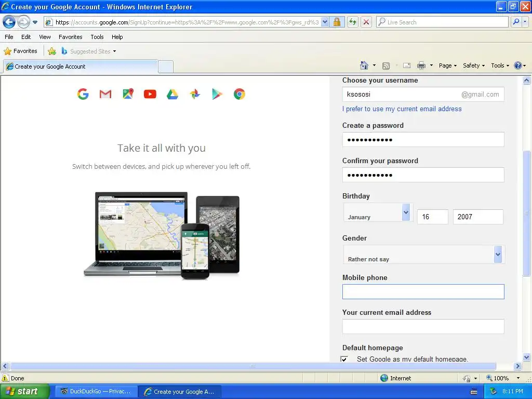This screenshot has height=399, width=532.
Task: Click the Google Maps icon
Action: pos(128,94)
